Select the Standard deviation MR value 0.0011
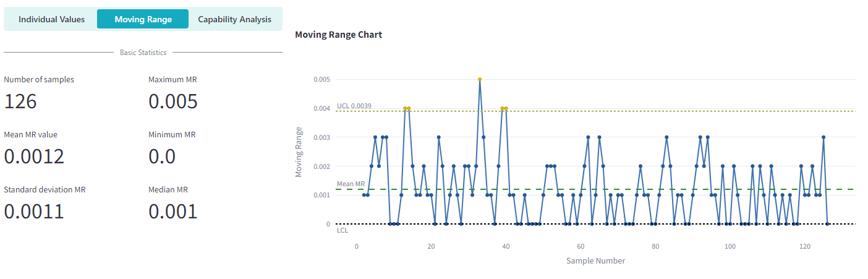868x279 pixels. 34,212
